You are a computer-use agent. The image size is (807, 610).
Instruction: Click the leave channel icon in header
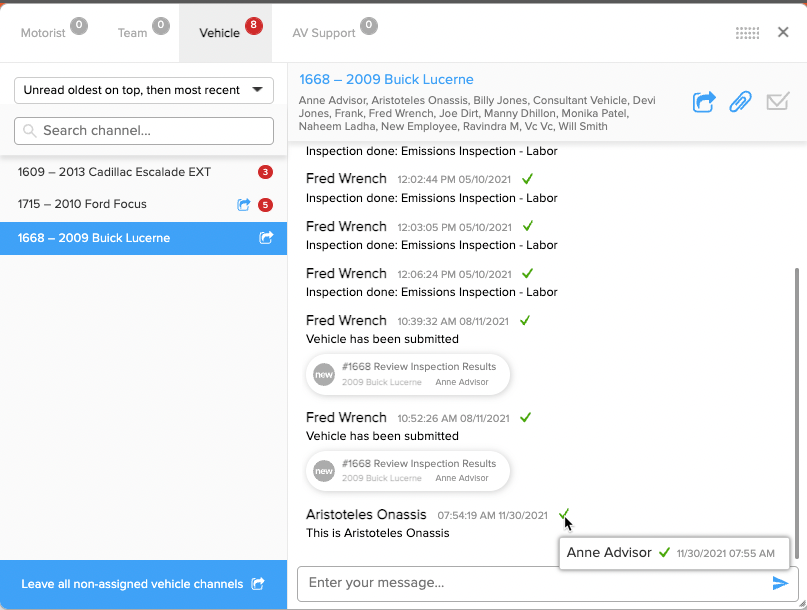click(x=704, y=101)
